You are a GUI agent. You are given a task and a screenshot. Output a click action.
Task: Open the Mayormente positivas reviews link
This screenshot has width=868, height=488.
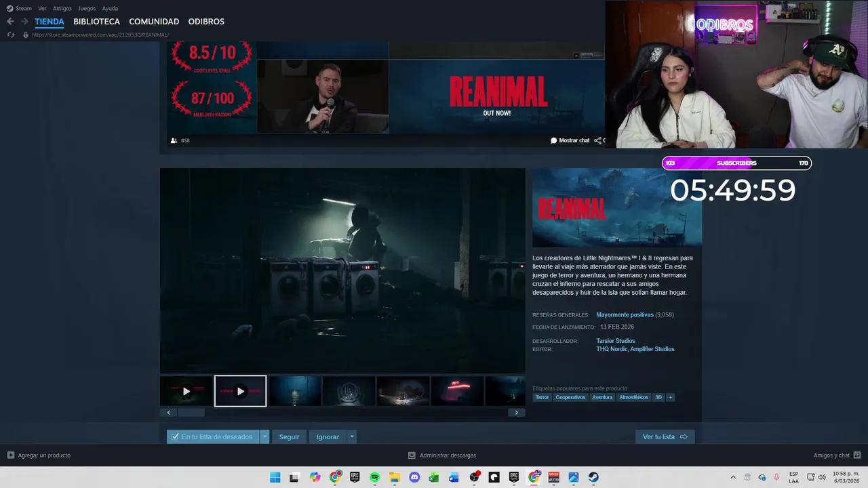click(x=625, y=314)
